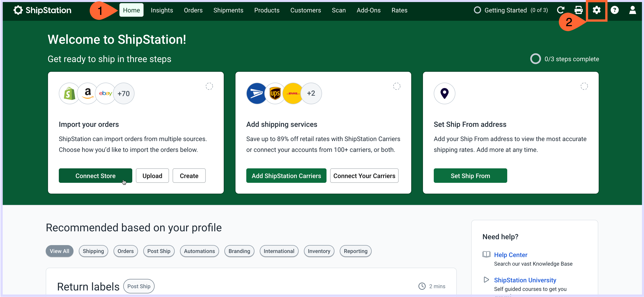Viewport: 644px width, 297px height.
Task: Open the help question mark icon
Action: [614, 10]
